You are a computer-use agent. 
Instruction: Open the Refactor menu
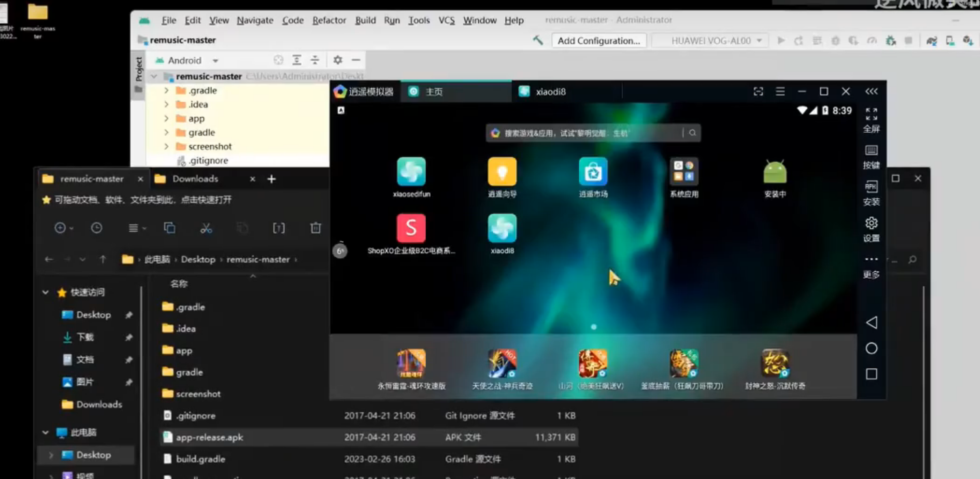[329, 20]
